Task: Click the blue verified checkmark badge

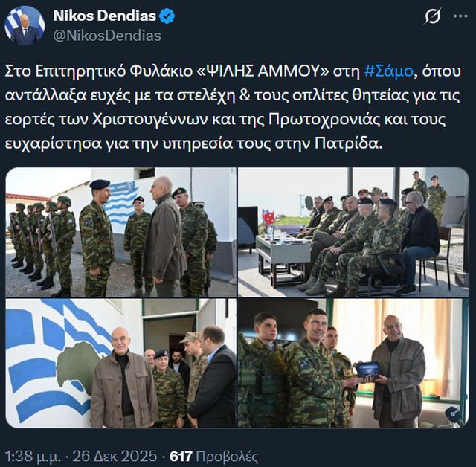Action: [x=167, y=16]
